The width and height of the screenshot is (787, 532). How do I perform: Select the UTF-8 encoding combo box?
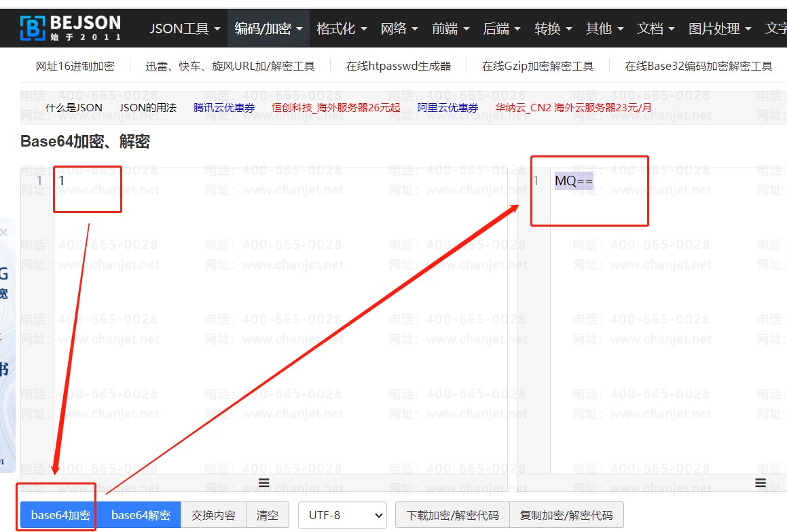[x=342, y=515]
